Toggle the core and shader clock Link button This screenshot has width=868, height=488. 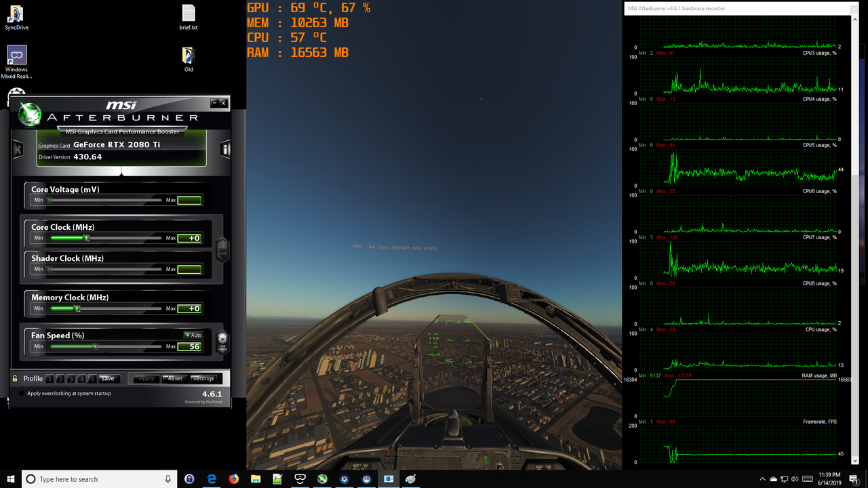pyautogui.click(x=222, y=251)
